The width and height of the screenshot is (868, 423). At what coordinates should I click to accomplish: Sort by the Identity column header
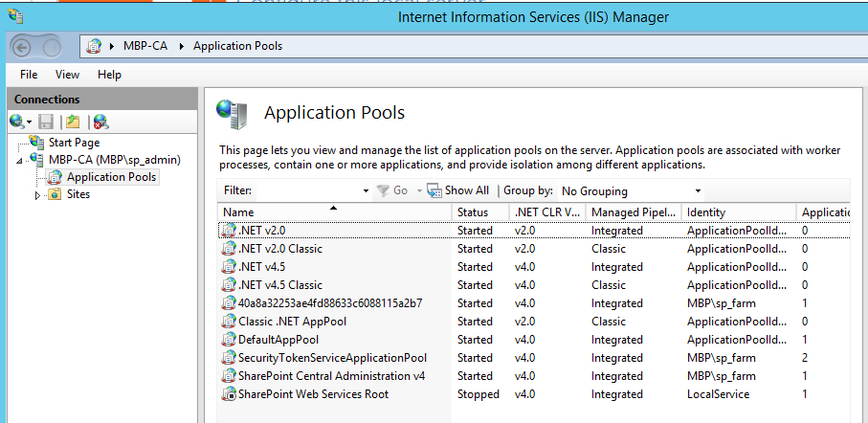739,212
